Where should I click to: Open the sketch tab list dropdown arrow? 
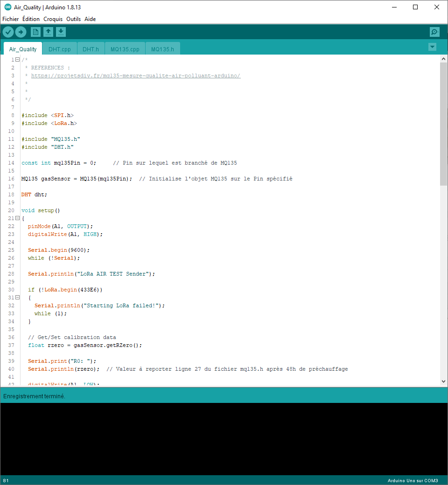[432, 47]
